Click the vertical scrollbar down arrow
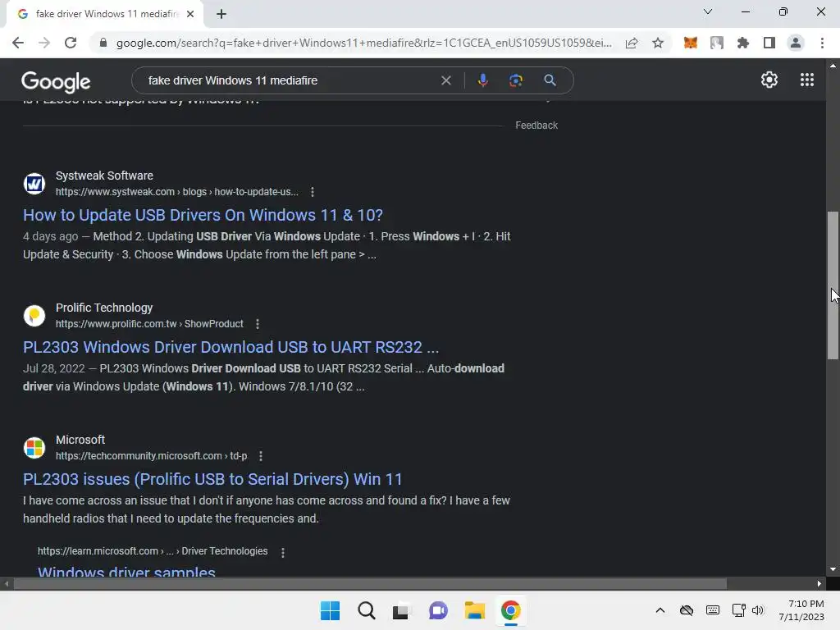Screen dimensions: 840x630 coord(833,569)
